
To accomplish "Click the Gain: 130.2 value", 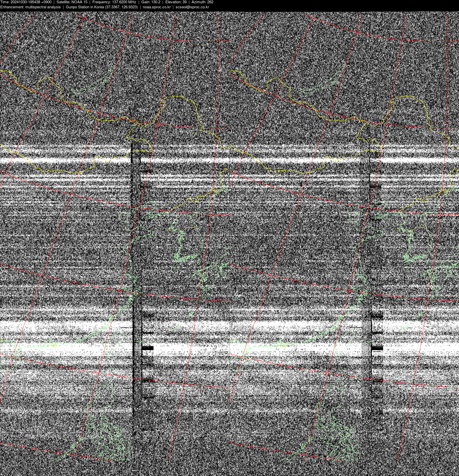I will point(151,2).
